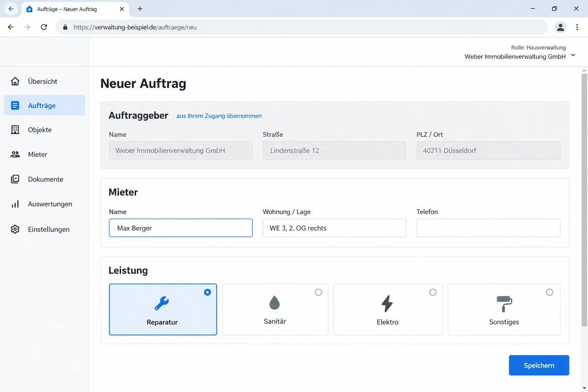Image resolution: width=588 pixels, height=392 pixels.
Task: Open the Aufträge menu item
Action: pyautogui.click(x=44, y=105)
